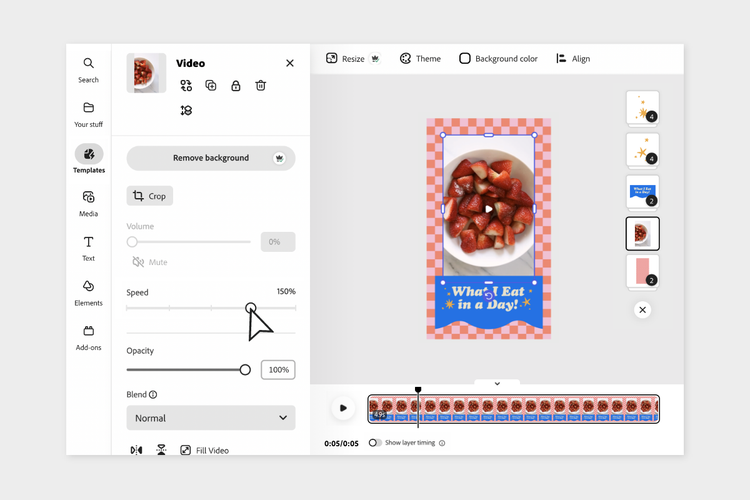Click the Crop button
This screenshot has width=750, height=500.
[x=150, y=196]
